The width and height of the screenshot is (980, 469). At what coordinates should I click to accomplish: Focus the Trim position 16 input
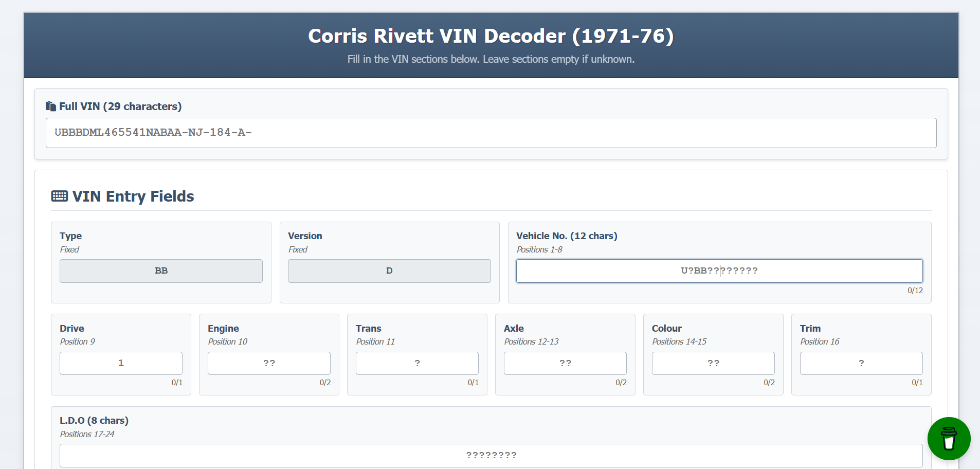(861, 363)
